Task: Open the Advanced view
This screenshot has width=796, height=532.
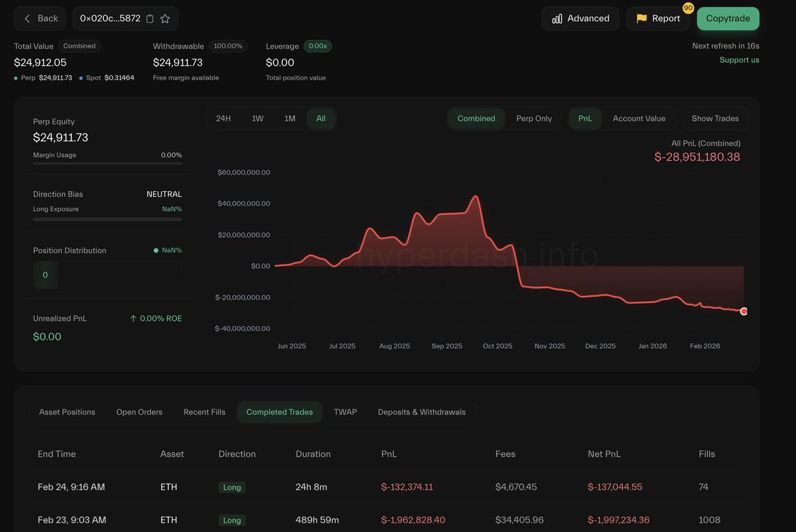Action: 580,19
